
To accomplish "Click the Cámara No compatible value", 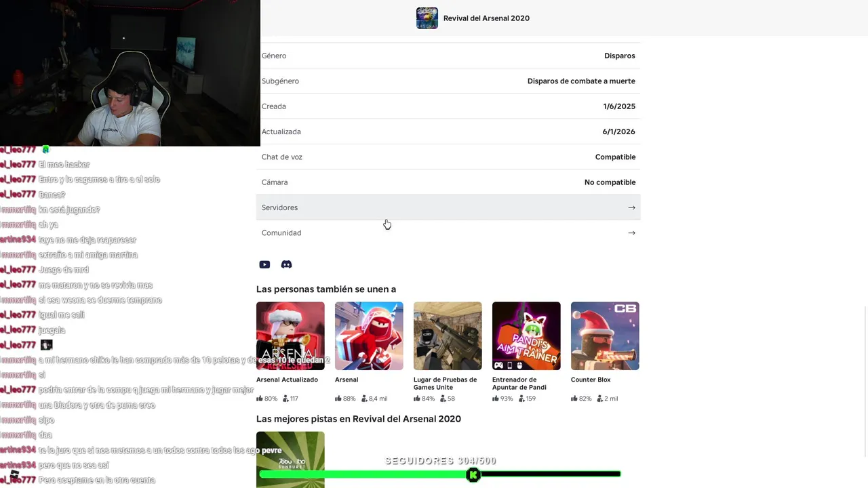I will 610,182.
